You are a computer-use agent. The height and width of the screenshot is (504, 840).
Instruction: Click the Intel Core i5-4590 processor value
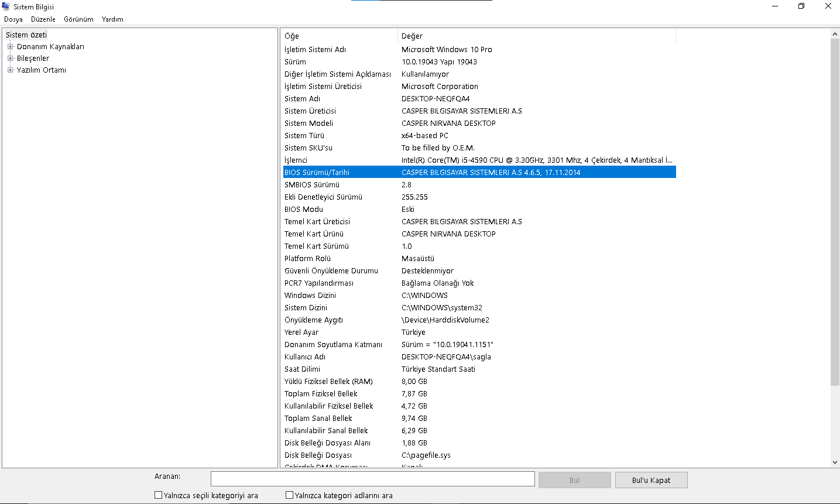point(537,160)
